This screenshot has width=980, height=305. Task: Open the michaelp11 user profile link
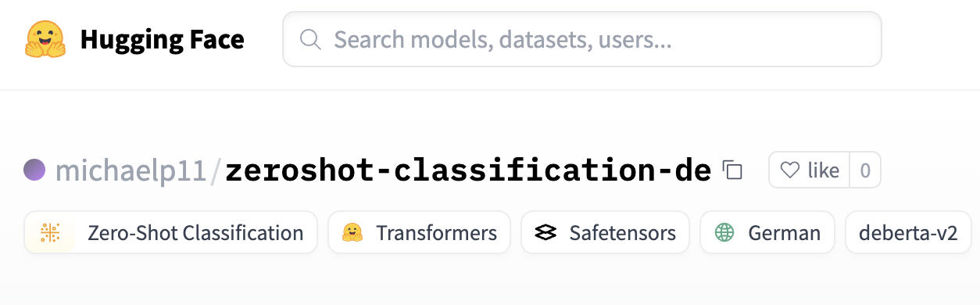click(x=131, y=170)
